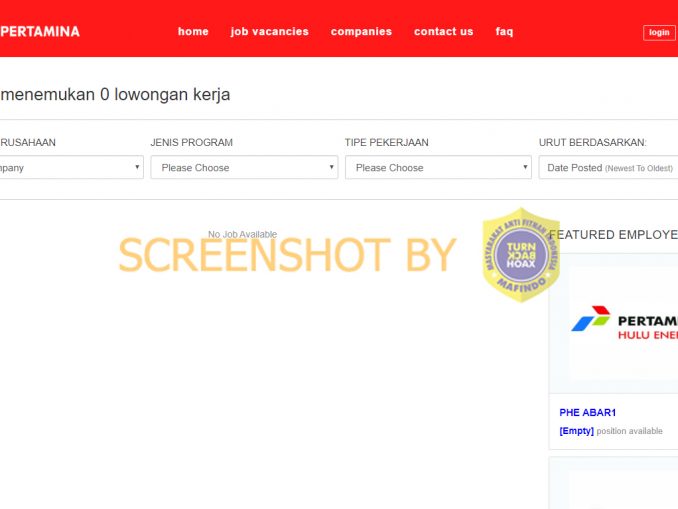Open the PHE ABAR1 employer link
678x509 pixels.
tap(587, 413)
